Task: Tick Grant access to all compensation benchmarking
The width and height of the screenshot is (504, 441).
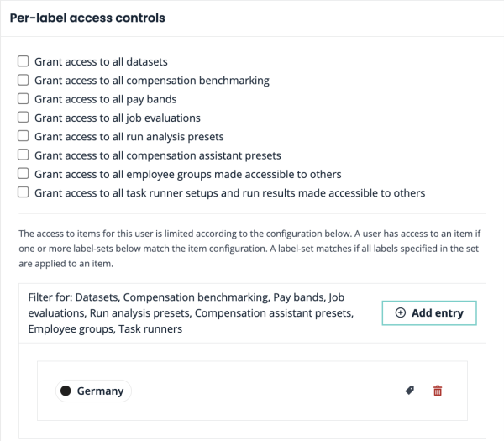Action: click(x=24, y=81)
